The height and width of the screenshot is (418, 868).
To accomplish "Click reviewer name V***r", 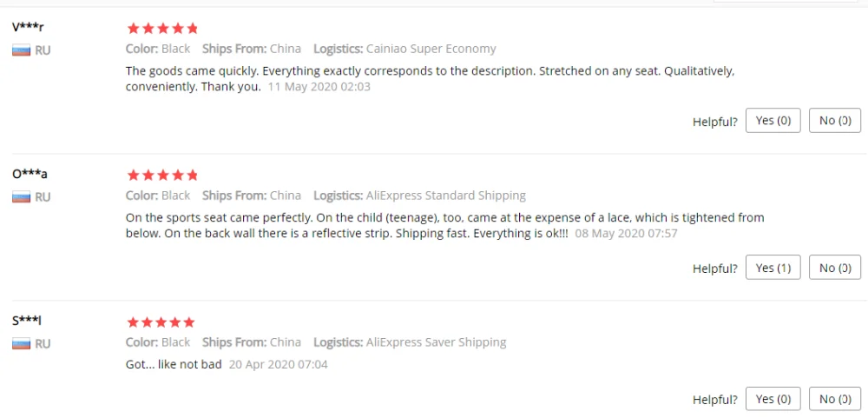I will point(28,27).
